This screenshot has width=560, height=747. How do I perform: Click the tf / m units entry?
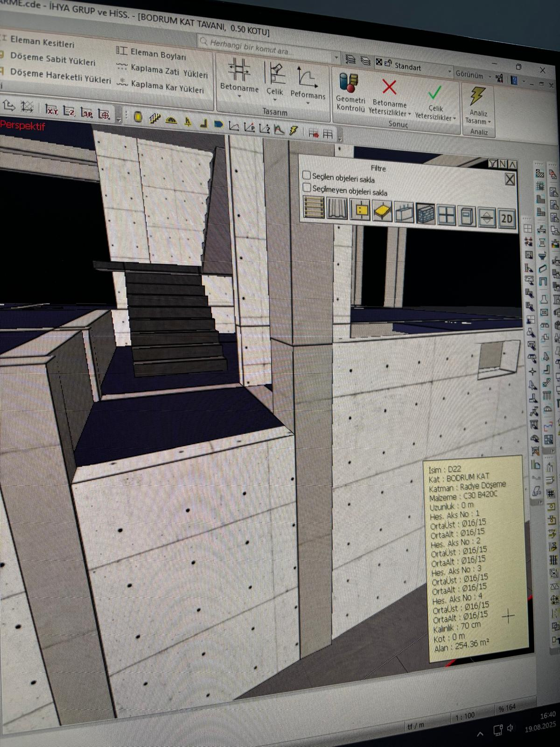[415, 726]
